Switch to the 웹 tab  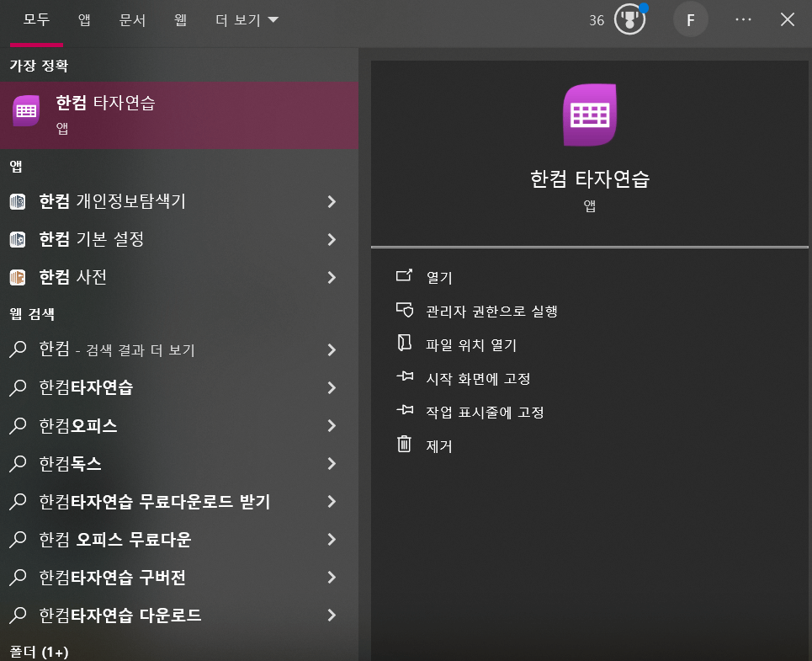pyautogui.click(x=179, y=19)
